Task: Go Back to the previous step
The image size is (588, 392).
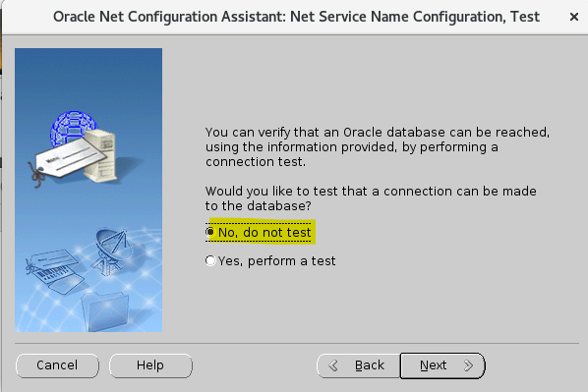Action: 359,365
